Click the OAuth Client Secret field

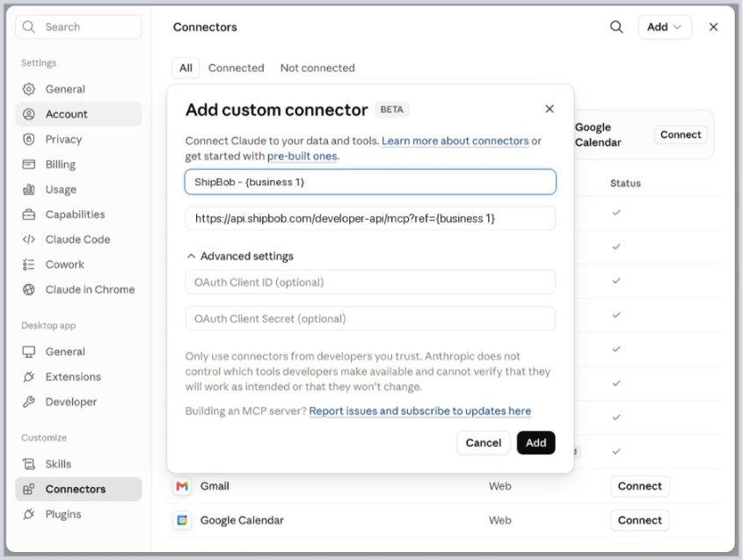[370, 319]
